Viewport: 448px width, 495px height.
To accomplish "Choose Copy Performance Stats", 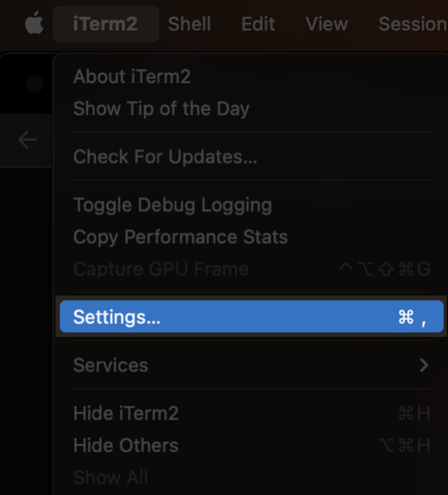I will (180, 237).
